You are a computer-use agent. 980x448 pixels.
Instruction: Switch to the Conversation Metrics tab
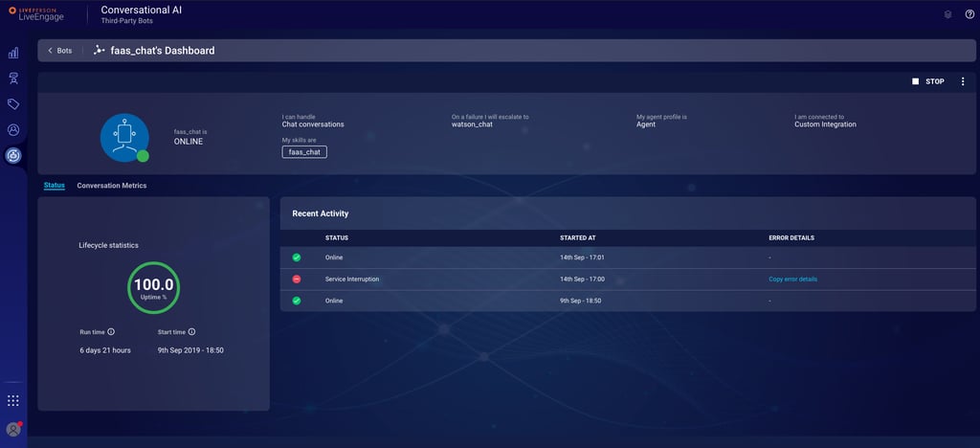[112, 186]
